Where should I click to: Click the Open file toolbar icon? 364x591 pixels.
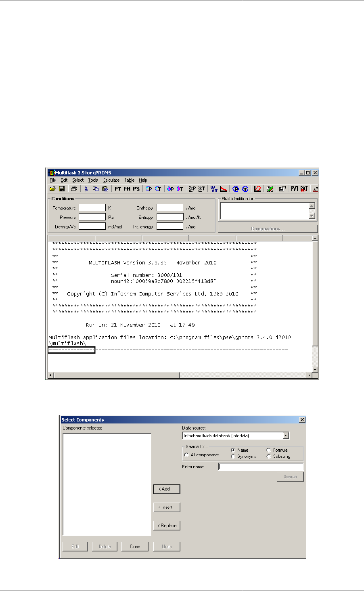pyautogui.click(x=52, y=189)
